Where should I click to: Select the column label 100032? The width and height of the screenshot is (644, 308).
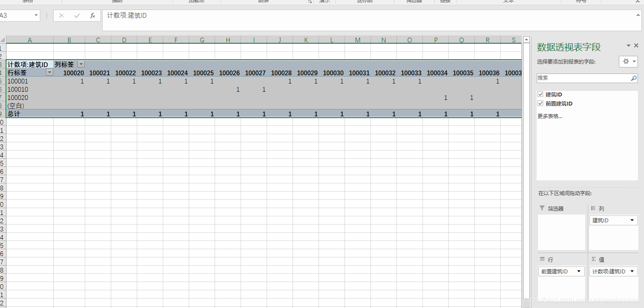(x=385, y=73)
